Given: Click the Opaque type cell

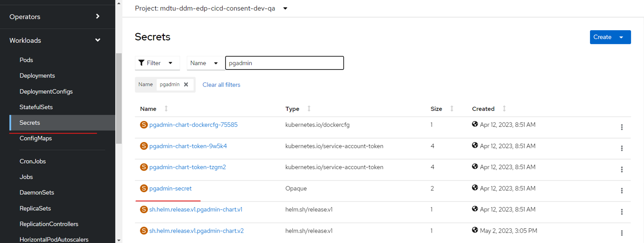Looking at the screenshot, I should point(296,188).
